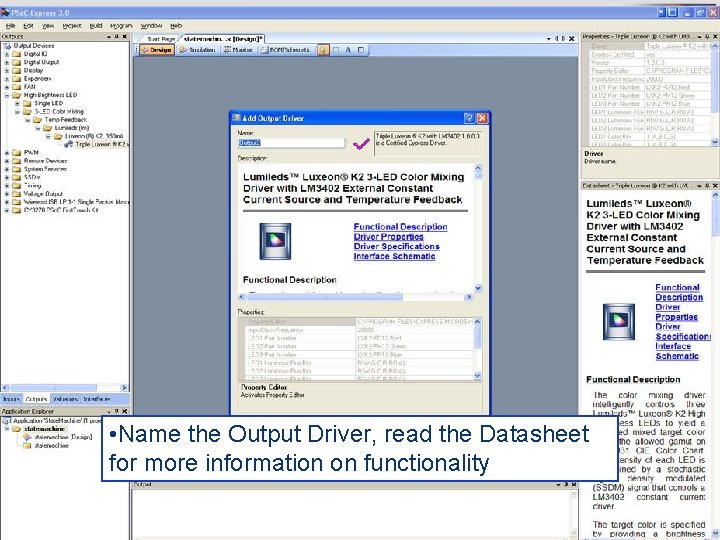Pin the Datasheet panel
This screenshot has height=540, width=720.
tap(707, 186)
